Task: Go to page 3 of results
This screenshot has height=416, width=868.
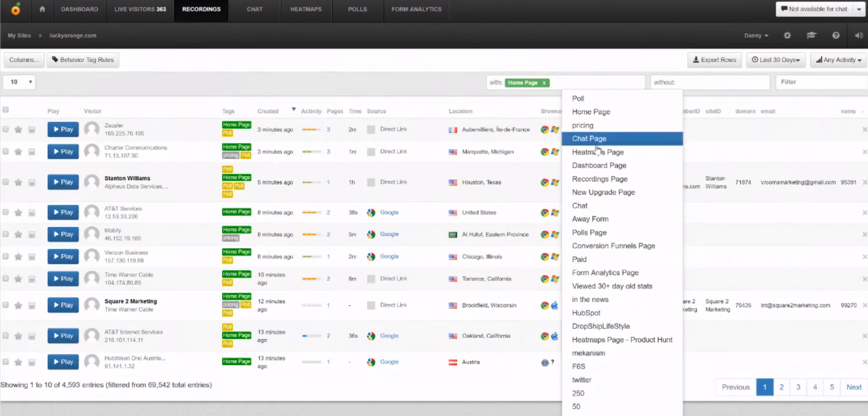Action: (798, 387)
